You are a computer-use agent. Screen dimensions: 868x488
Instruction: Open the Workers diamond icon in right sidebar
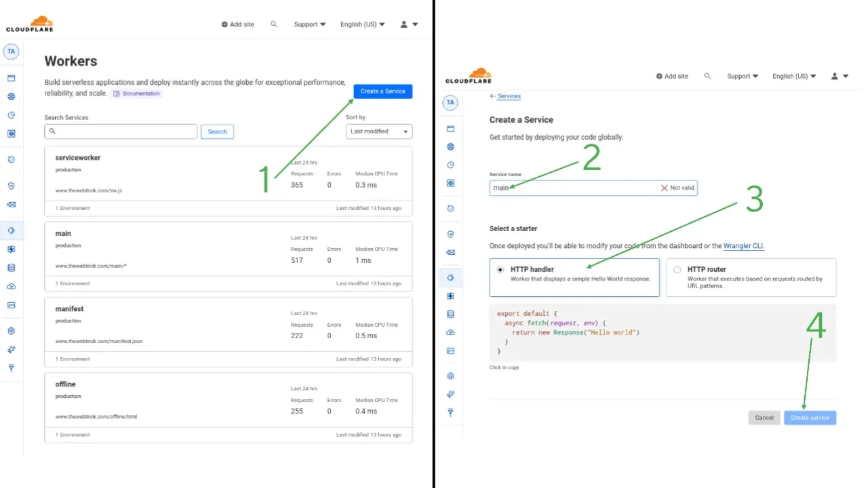pos(450,277)
